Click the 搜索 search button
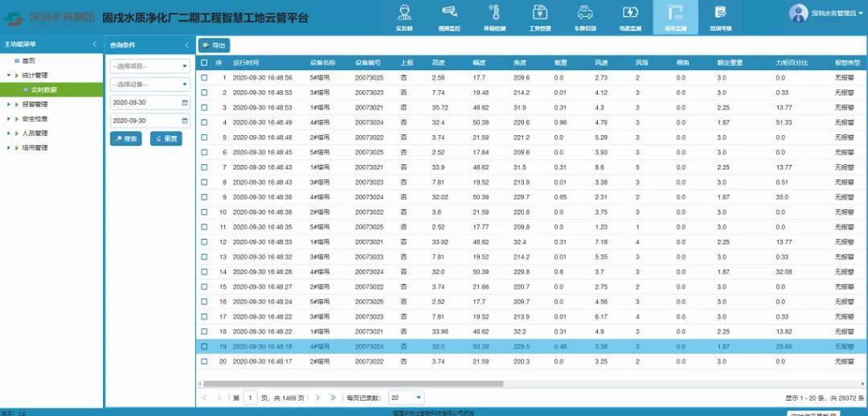 [x=125, y=139]
